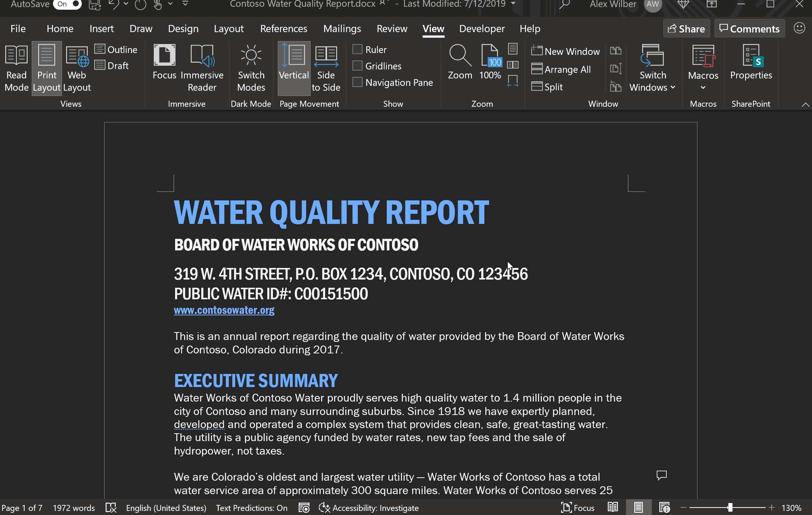The height and width of the screenshot is (515, 812).
Task: Click the Share button
Action: (x=686, y=28)
